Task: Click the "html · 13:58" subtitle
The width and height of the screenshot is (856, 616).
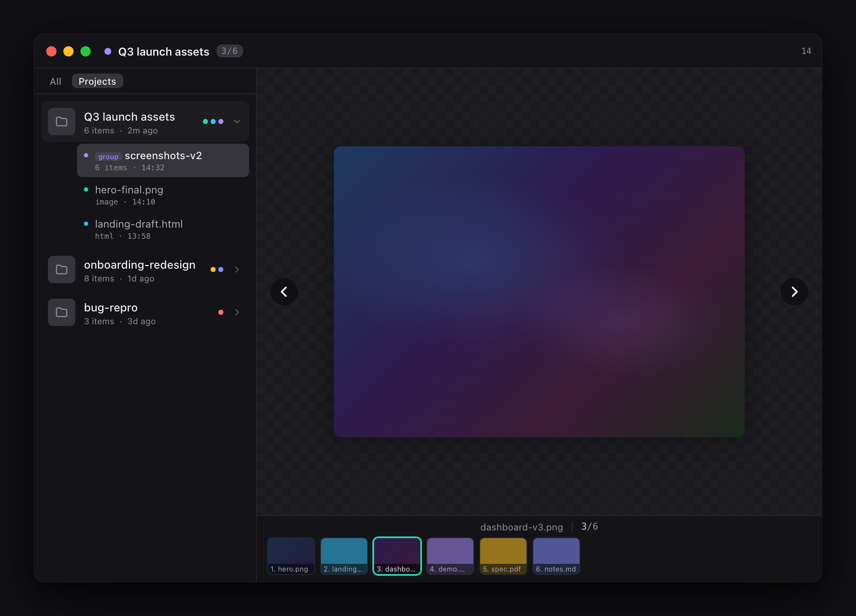Action: [x=123, y=236]
